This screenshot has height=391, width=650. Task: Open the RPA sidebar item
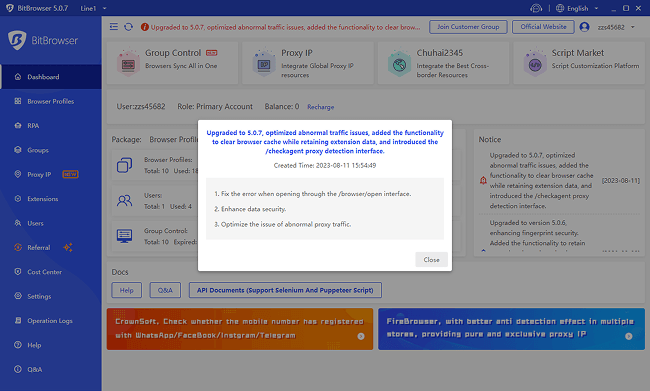51,126
